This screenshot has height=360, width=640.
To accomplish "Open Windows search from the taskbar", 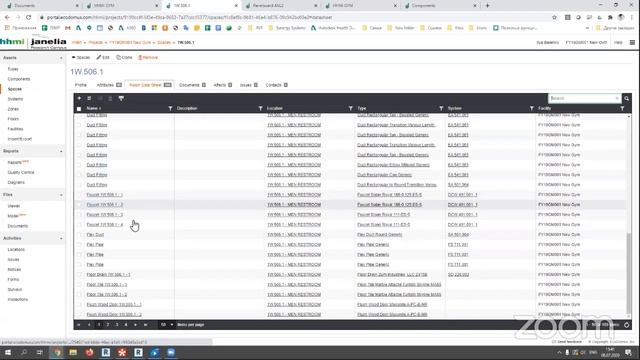I will tap(24, 352).
